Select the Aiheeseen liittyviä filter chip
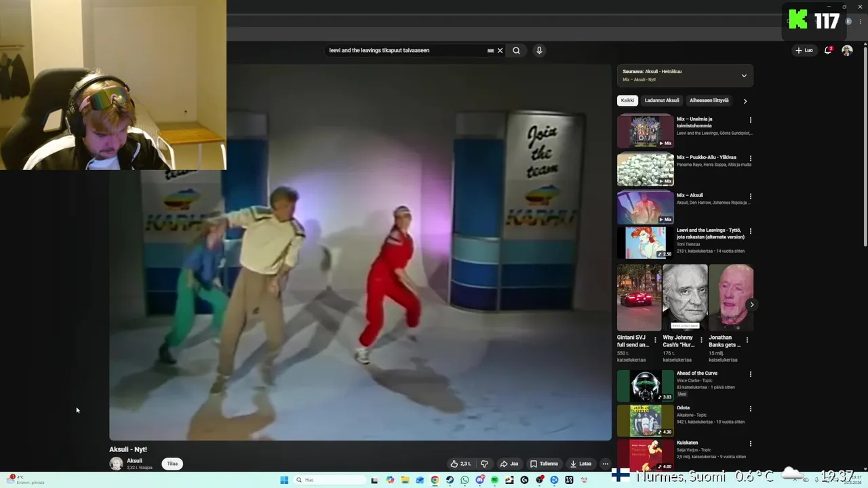Image resolution: width=868 pixels, height=488 pixels. pos(709,100)
